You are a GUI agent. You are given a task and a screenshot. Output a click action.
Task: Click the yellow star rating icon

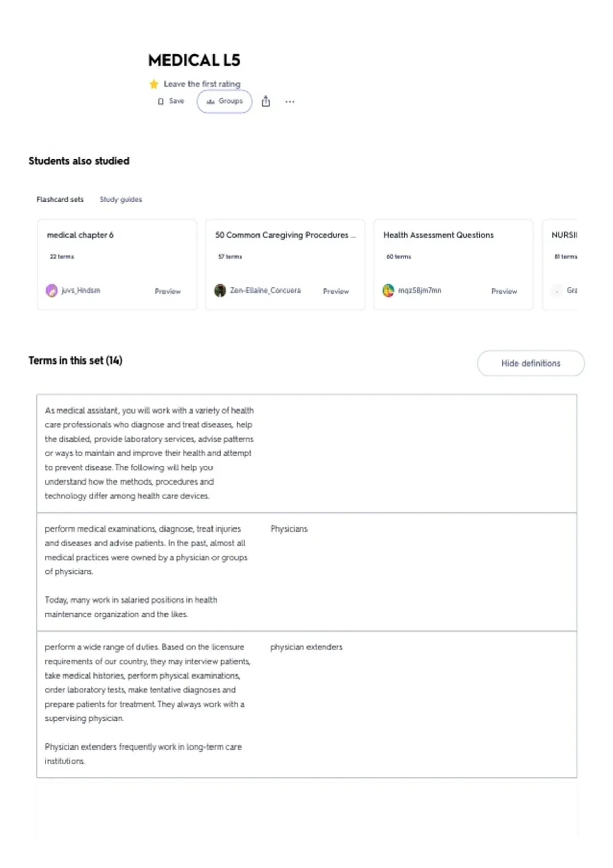pos(154,84)
